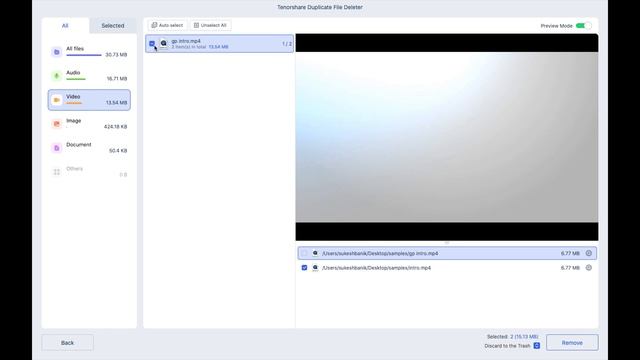This screenshot has height=360, width=640.
Task: Check the samples/gp intro.mp4 path checkbox
Action: point(304,253)
